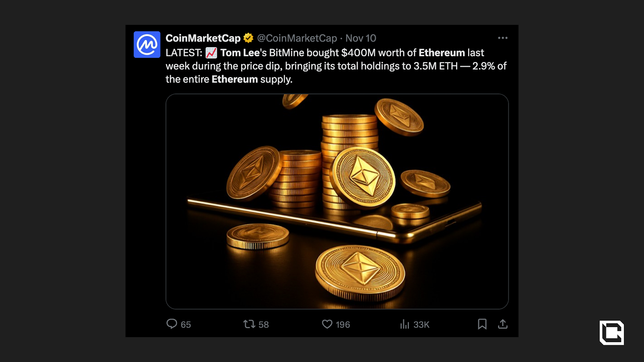Open the three-dot more options menu
This screenshot has height=362, width=644.
[503, 37]
